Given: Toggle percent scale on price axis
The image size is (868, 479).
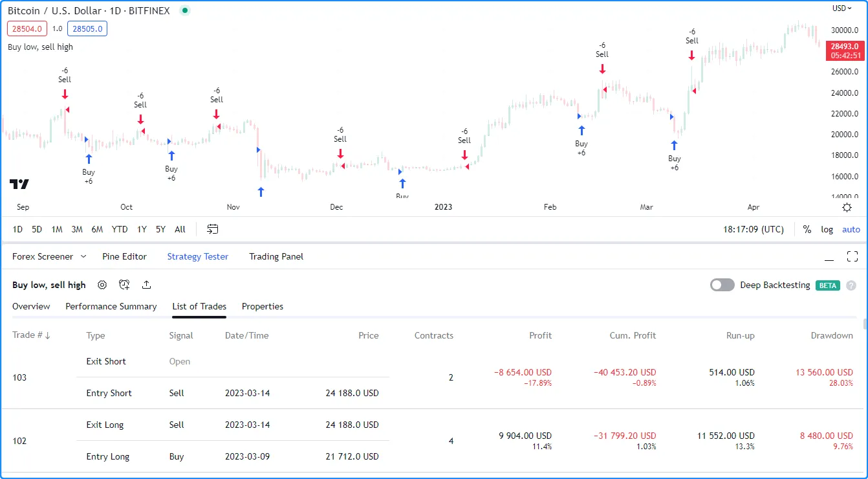Looking at the screenshot, I should click(x=807, y=229).
